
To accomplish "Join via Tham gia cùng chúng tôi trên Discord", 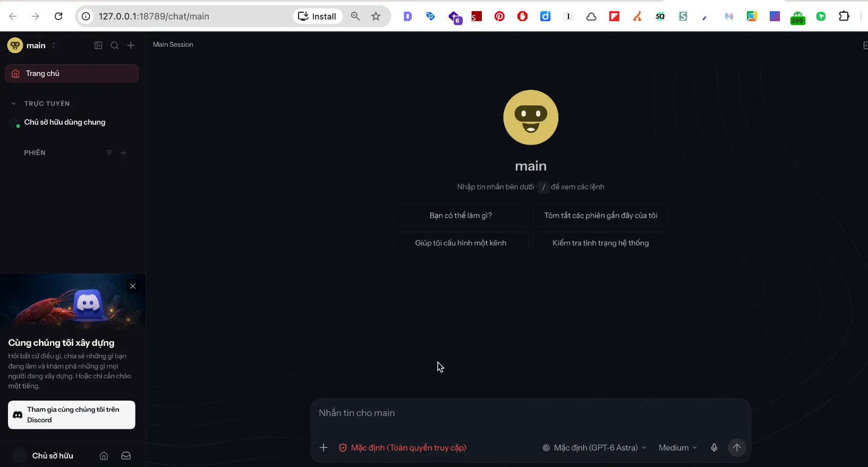I will click(x=72, y=415).
